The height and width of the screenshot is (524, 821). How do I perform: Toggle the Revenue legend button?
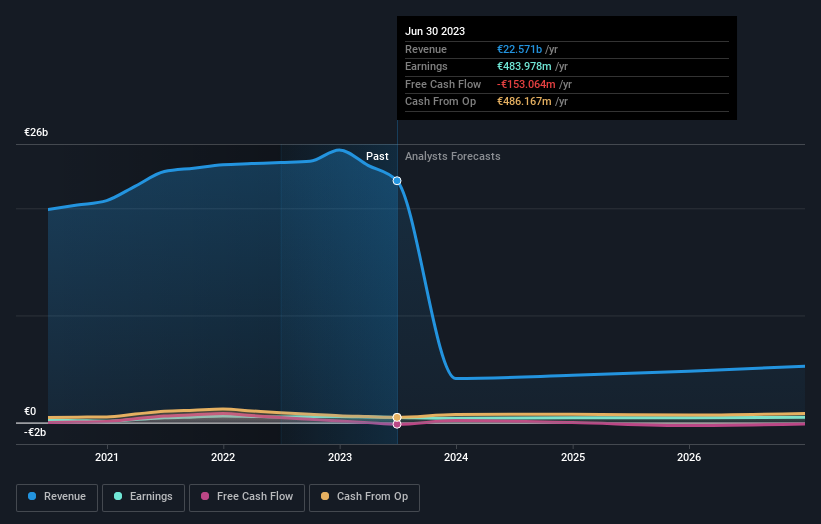[57, 497]
